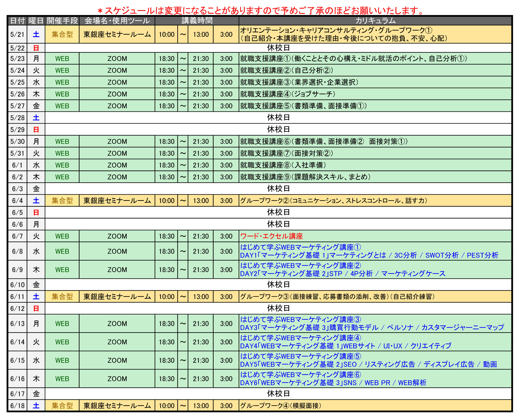Click the 開催手段 column header
The image size is (521, 420).
coord(62,21)
